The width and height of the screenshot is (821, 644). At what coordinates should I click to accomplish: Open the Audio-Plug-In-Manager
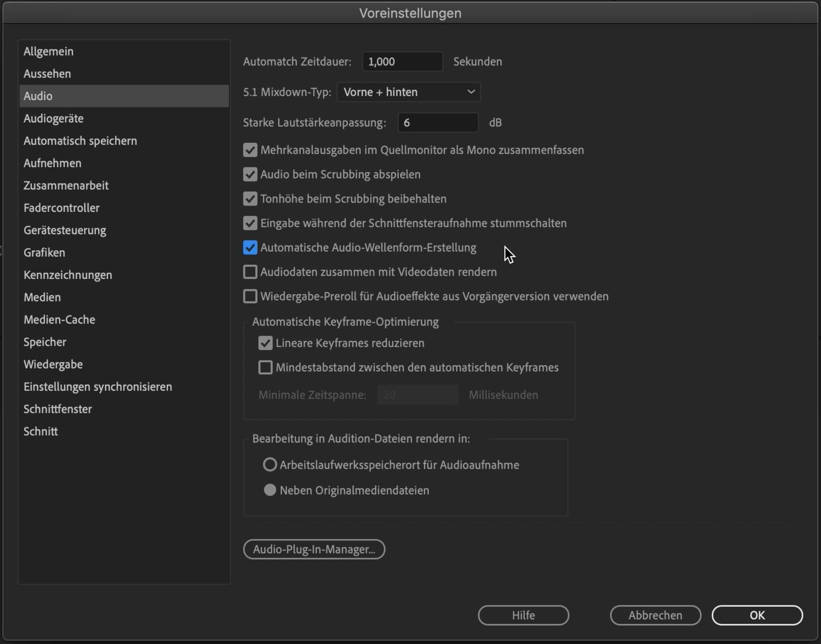[x=314, y=549]
